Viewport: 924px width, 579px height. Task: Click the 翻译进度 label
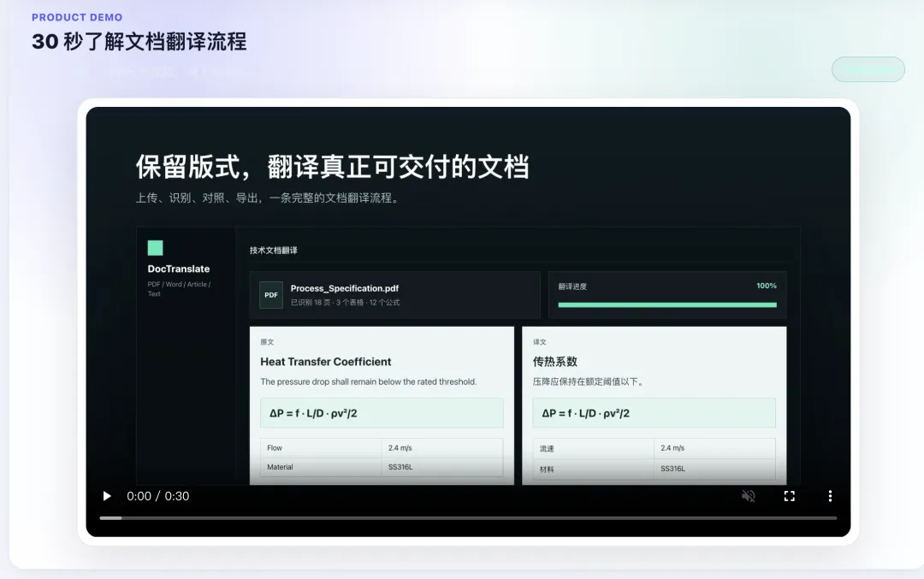(x=572, y=287)
